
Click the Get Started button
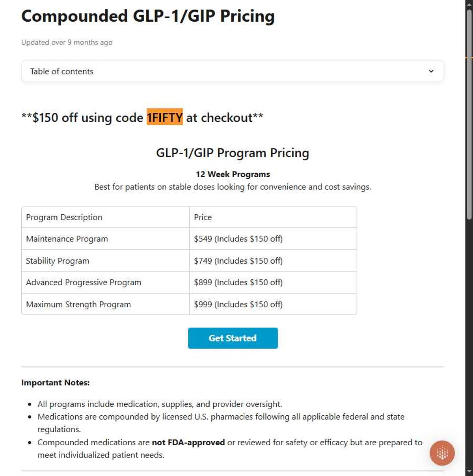pyautogui.click(x=233, y=338)
